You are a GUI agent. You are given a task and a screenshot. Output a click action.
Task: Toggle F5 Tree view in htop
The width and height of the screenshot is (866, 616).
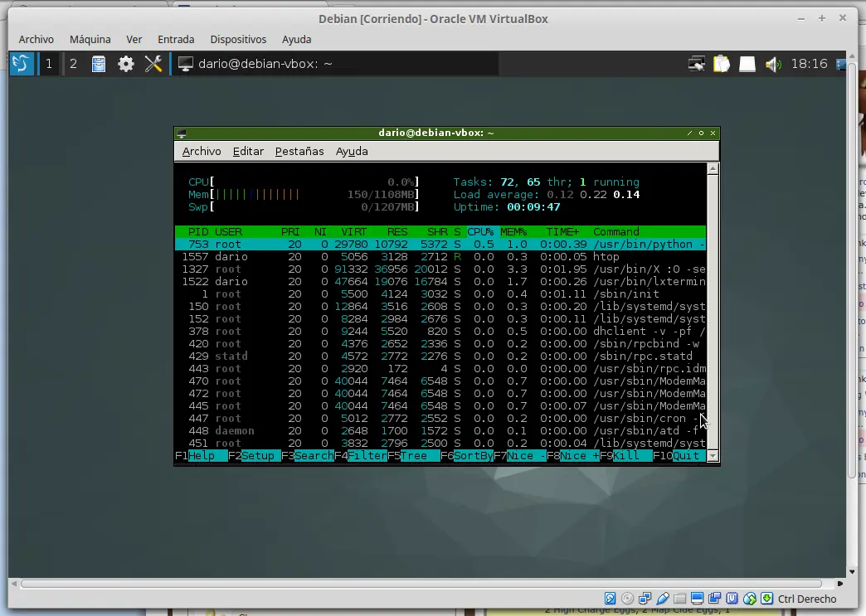click(x=413, y=456)
